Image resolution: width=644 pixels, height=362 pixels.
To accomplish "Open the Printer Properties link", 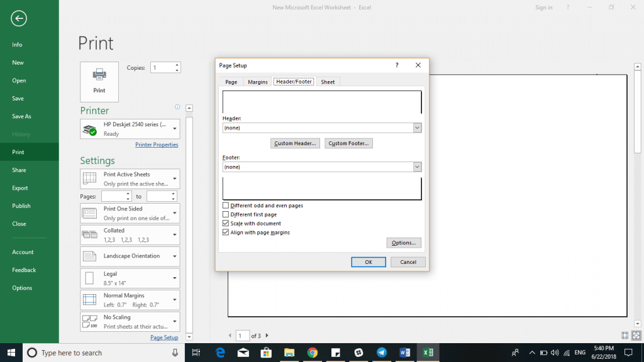I will [157, 145].
